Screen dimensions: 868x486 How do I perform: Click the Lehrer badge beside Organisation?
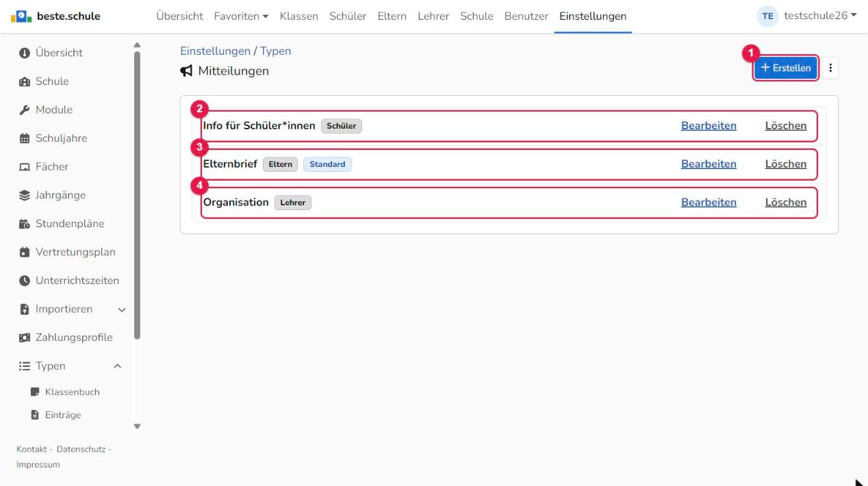click(293, 203)
